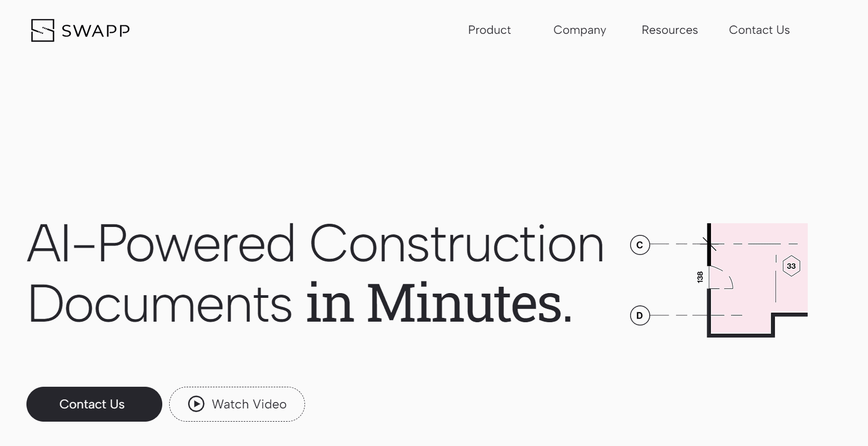
Task: Click the circled D grid marker
Action: pos(640,316)
